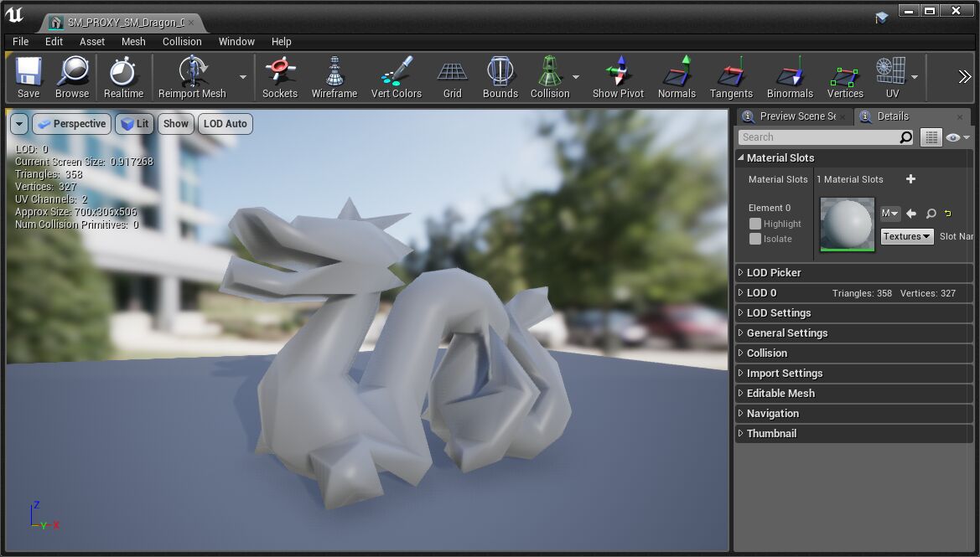This screenshot has height=557, width=980.
Task: Open the Mesh menu
Action: click(x=133, y=41)
